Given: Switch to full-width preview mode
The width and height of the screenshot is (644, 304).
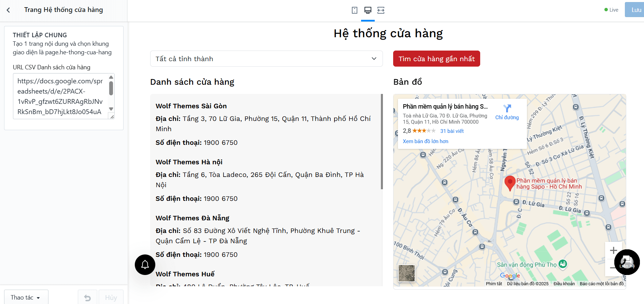Looking at the screenshot, I should [381, 10].
